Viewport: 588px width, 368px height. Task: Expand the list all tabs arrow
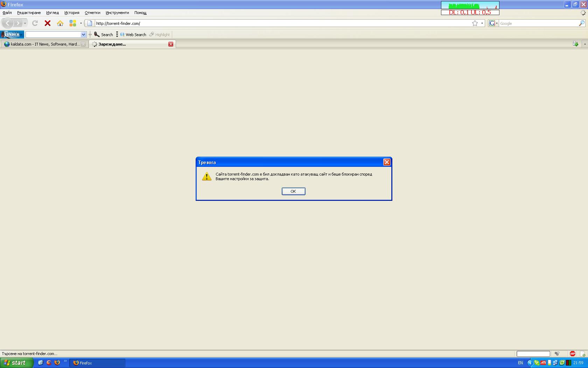(x=584, y=44)
